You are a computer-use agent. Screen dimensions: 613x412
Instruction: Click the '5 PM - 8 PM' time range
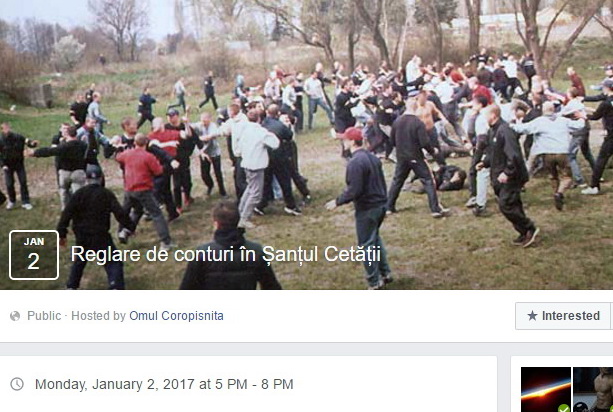click(254, 384)
